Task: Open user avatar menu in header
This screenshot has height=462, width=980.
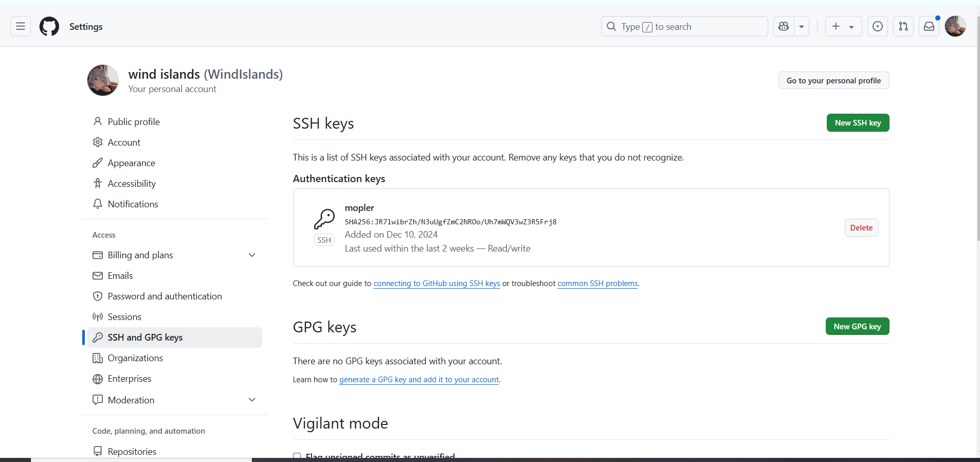Action: 955,26
